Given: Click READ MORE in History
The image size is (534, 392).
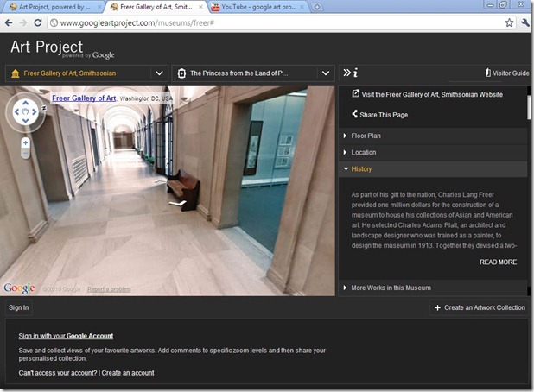Looking at the screenshot, I should click(498, 262).
